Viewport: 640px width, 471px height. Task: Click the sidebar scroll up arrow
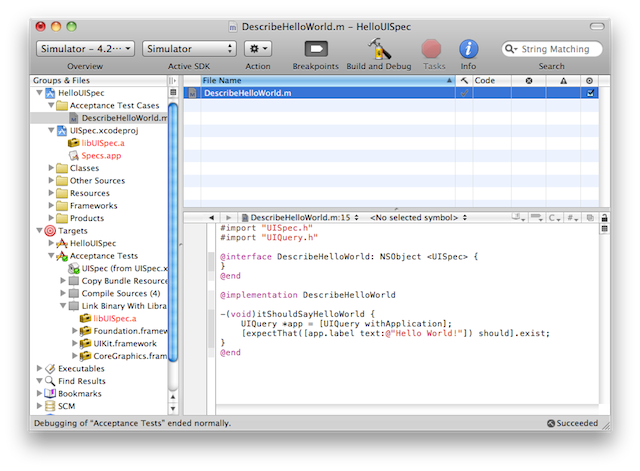(x=173, y=397)
